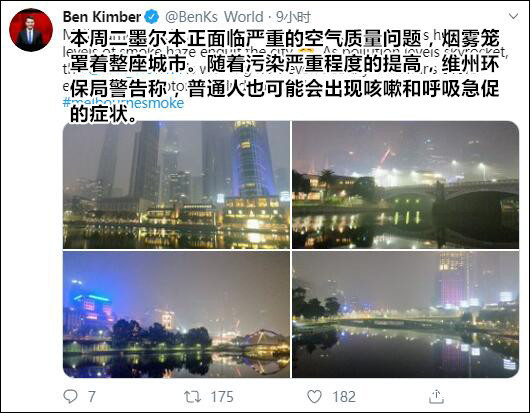Open the Ben Kimber display name link
The height and width of the screenshot is (413, 530).
point(102,17)
